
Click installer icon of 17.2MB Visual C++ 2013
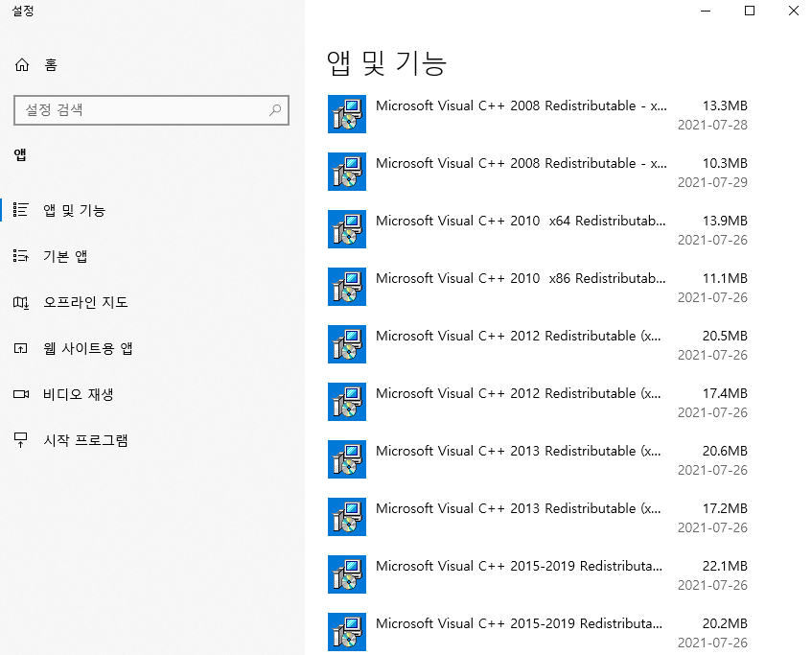(x=347, y=517)
